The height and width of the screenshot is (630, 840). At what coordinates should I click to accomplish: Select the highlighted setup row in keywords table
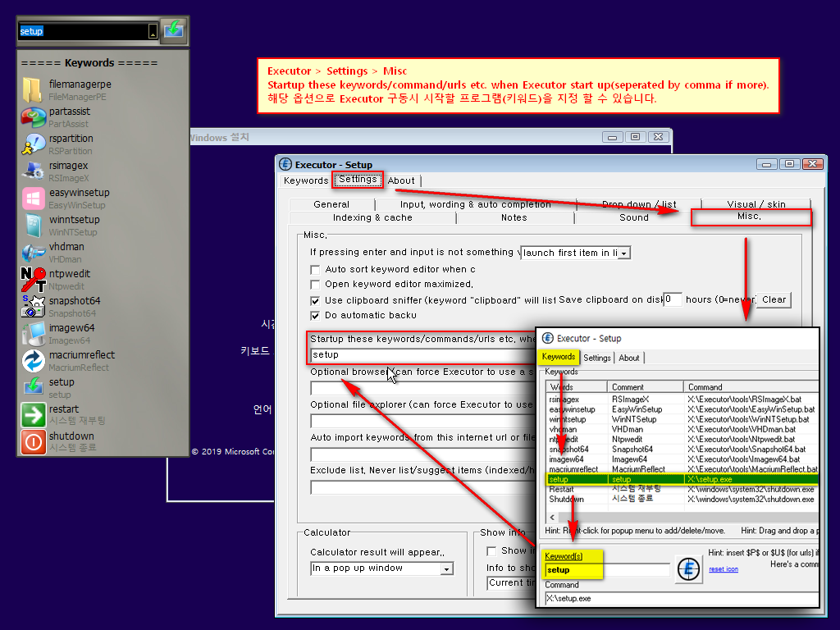pyautogui.click(x=683, y=479)
